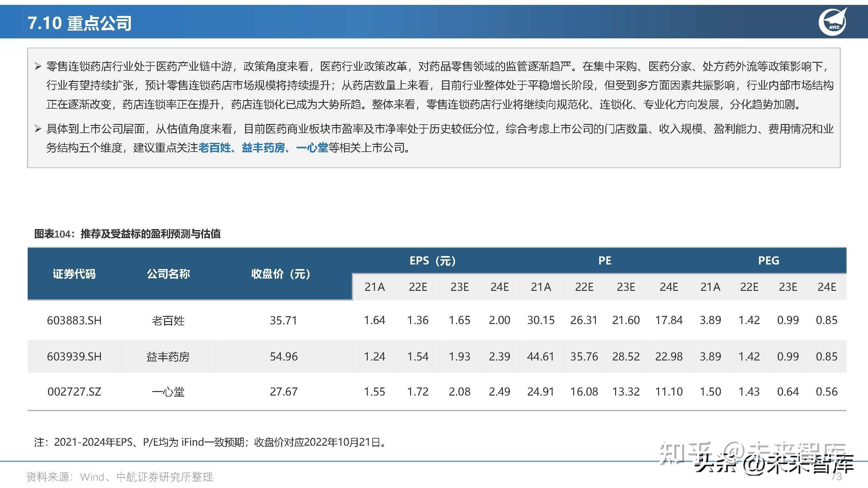Click the footnote about iFind一致预期
This screenshot has width=868, height=488.
(211, 442)
